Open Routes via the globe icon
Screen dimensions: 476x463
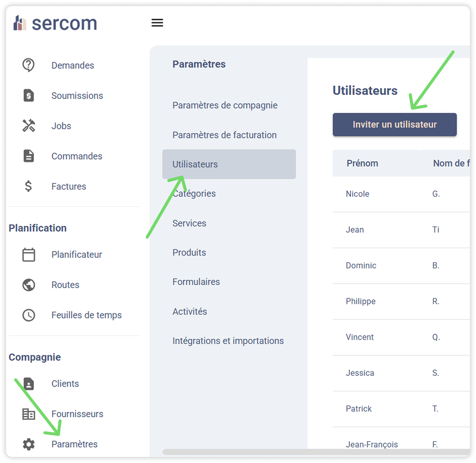(29, 285)
